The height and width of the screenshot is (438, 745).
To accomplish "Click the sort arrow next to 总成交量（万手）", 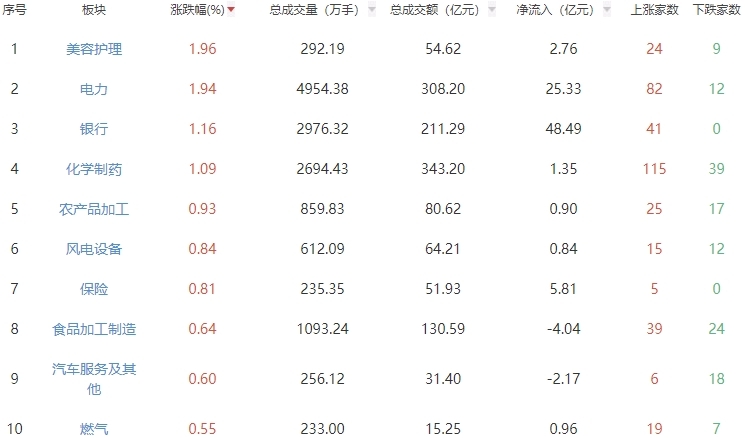I will coord(373,10).
